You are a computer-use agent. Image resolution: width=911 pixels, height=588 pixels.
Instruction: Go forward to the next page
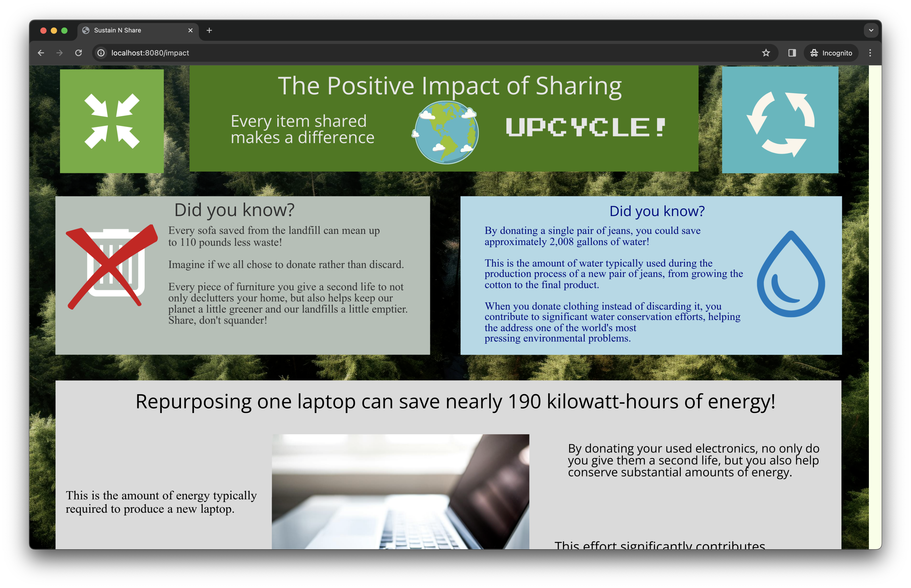60,53
